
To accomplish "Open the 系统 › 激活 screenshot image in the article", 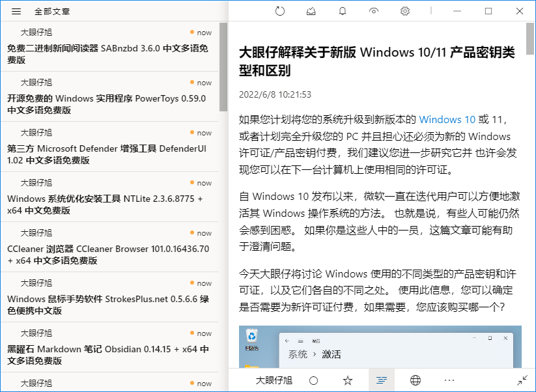I will 380,347.
